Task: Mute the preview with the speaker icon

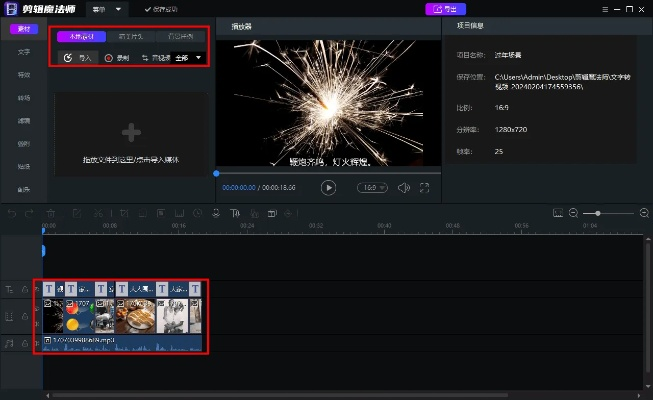Action: [402, 187]
